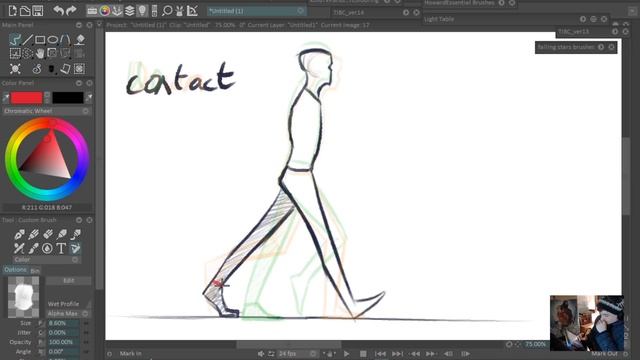Collapse the Main Panel with its header button

(79, 25)
